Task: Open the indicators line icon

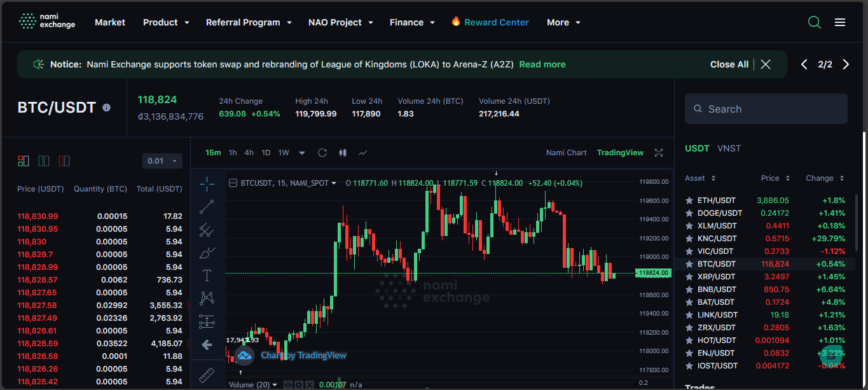Action: coord(363,153)
